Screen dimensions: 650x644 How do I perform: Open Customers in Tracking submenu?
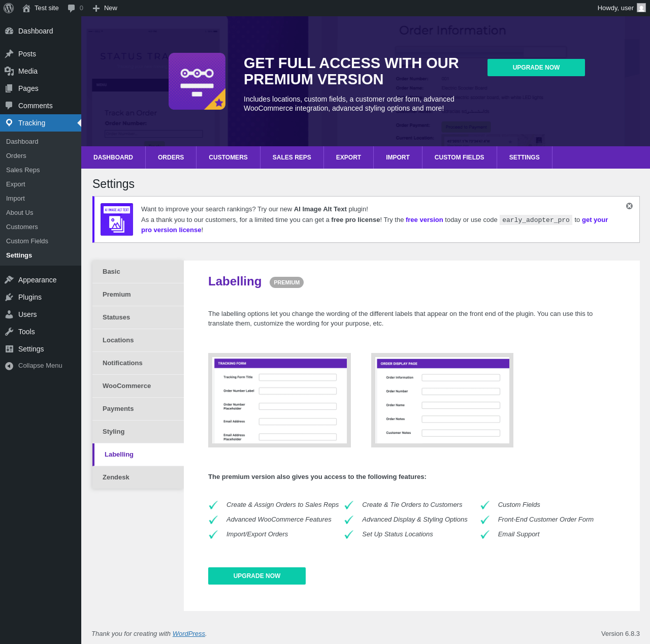tap(41, 227)
